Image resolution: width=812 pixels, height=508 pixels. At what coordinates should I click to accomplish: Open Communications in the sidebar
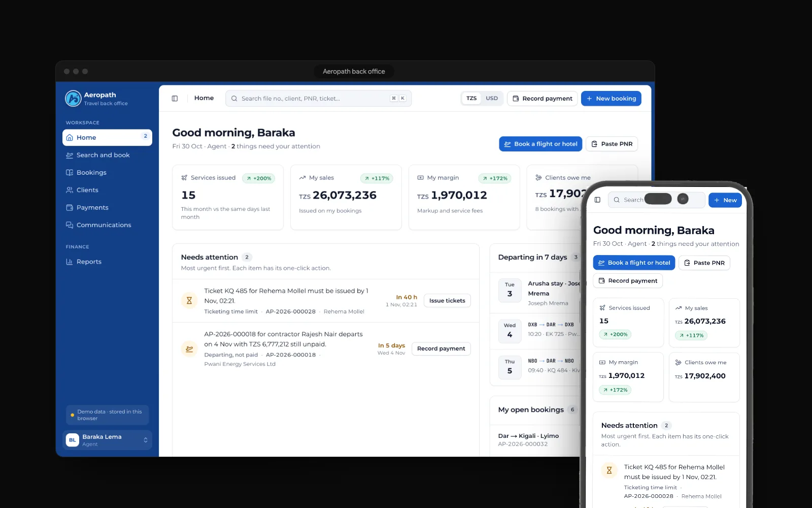(x=107, y=225)
